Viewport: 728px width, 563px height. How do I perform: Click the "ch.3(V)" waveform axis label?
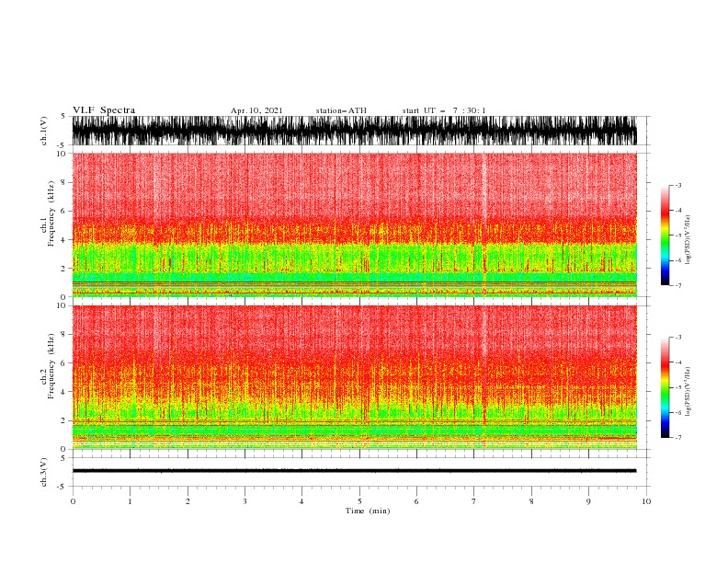(x=44, y=472)
